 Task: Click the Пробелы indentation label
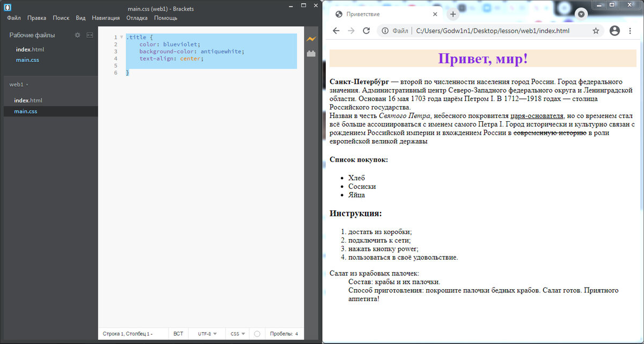click(281, 334)
